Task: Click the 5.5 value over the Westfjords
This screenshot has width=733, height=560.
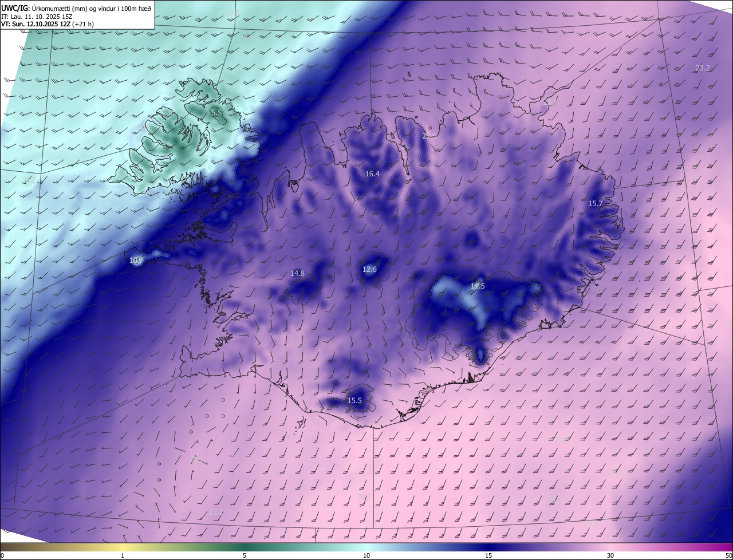Action: 216,113
